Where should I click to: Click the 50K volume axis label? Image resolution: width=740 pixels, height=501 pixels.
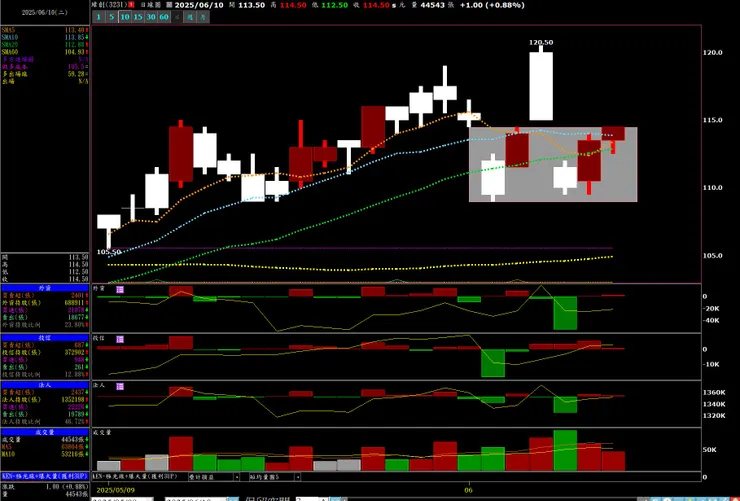[x=709, y=450]
